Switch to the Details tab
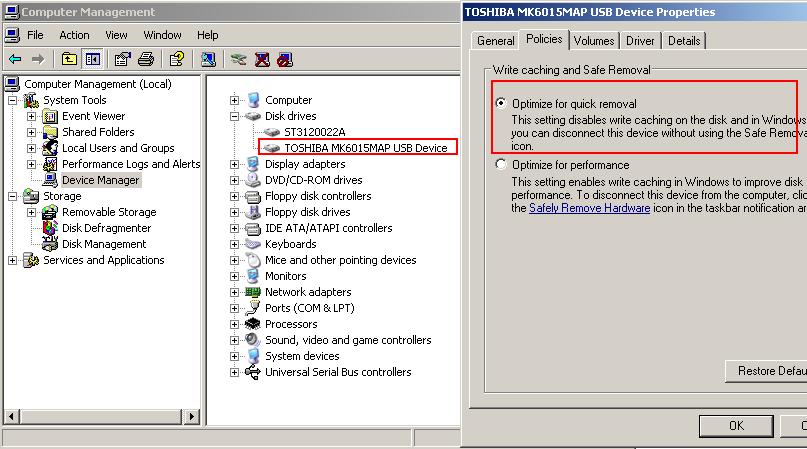Screen dimensions: 807x449 point(684,41)
